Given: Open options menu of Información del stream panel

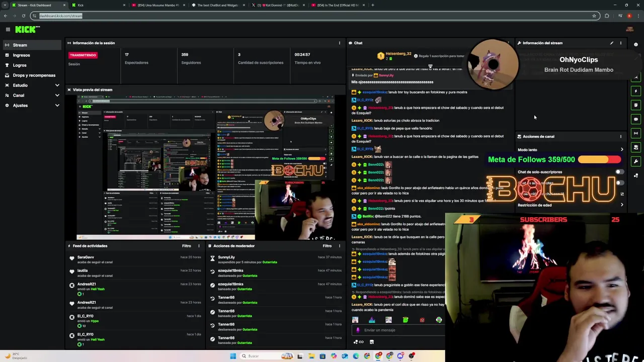Looking at the screenshot, I should click(x=621, y=43).
